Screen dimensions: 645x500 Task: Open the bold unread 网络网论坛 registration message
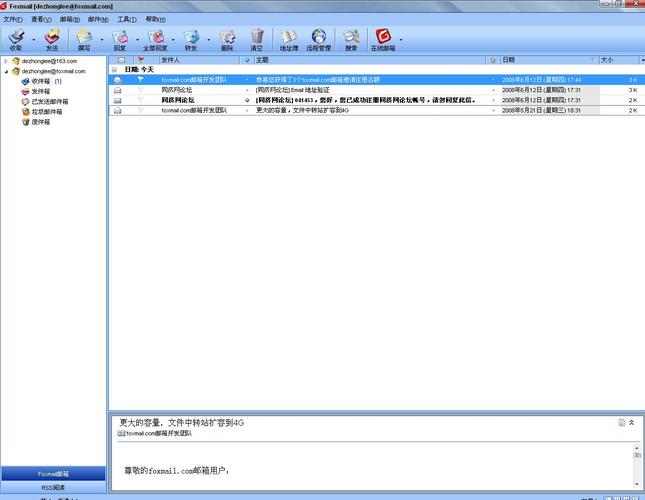pyautogui.click(x=376, y=100)
